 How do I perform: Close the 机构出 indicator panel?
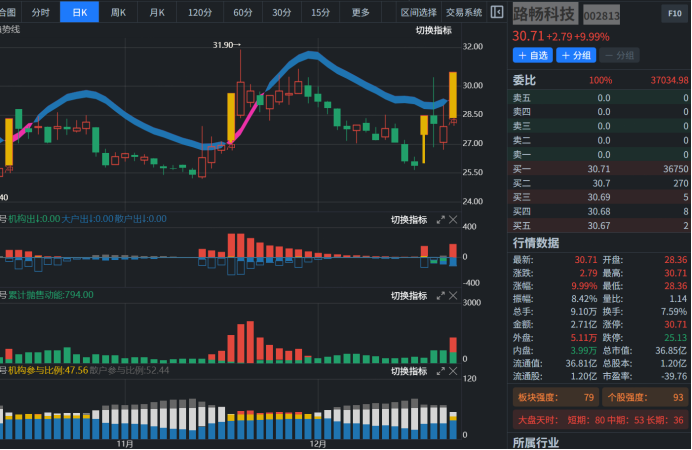tap(453, 219)
